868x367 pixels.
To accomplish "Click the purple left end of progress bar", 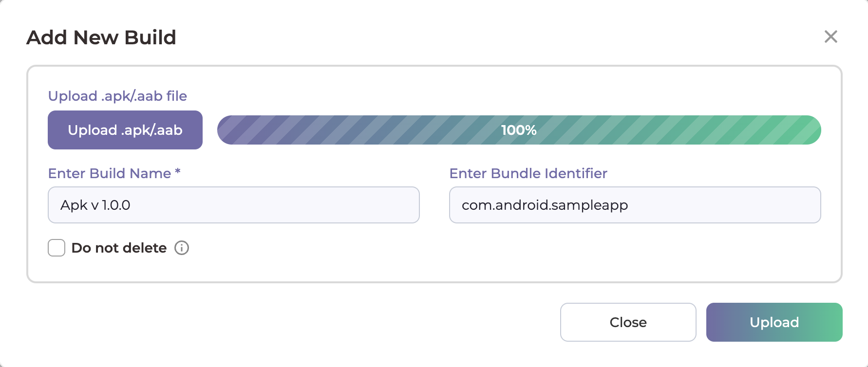I will pos(234,130).
